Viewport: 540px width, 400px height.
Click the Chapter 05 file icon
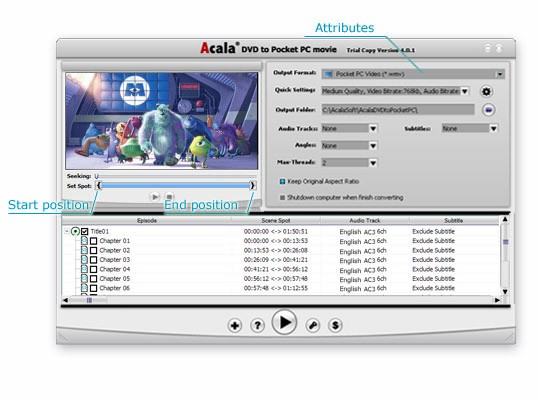pos(84,278)
